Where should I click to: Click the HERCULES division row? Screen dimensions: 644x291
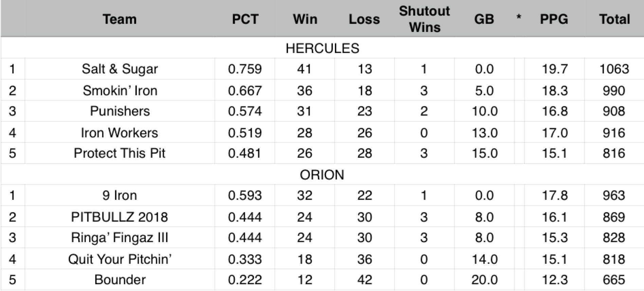[x=322, y=48]
